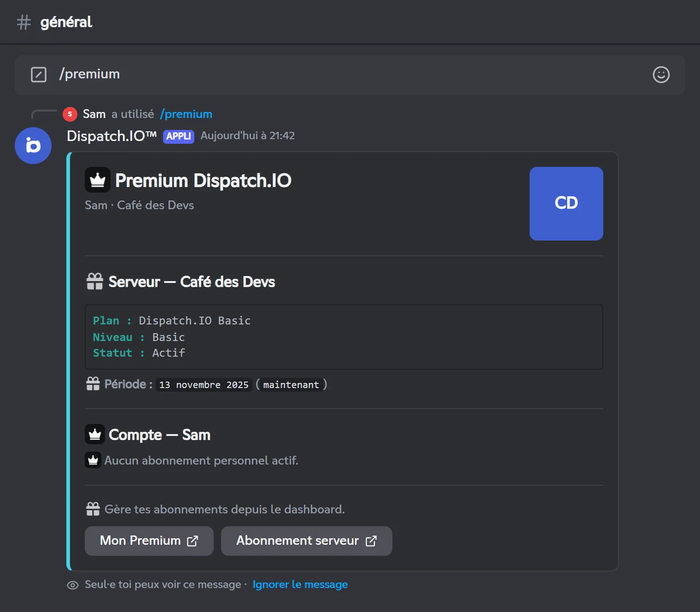Click the /premium message input field

click(350, 75)
